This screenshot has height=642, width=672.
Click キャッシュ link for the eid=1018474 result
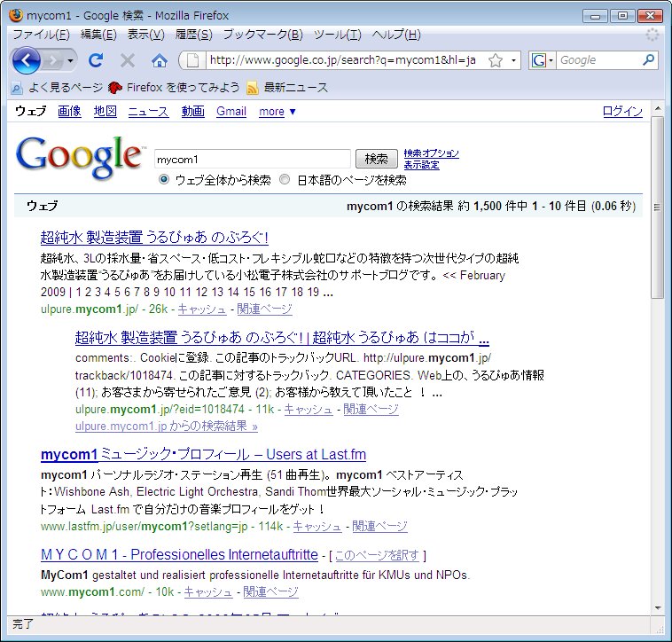point(309,410)
